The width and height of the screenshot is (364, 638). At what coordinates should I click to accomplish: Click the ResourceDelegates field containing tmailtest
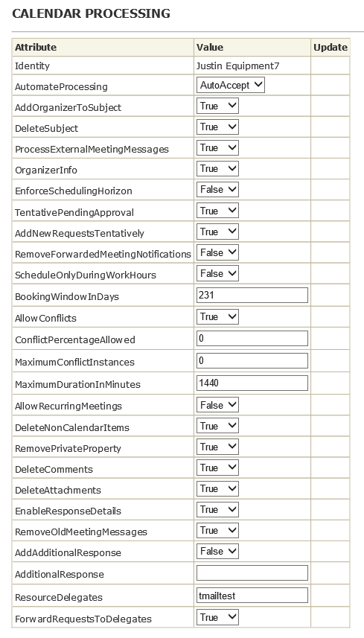pyautogui.click(x=252, y=596)
